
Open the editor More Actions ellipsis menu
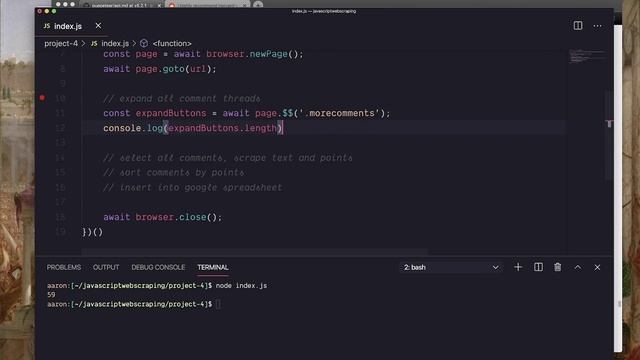[598, 26]
